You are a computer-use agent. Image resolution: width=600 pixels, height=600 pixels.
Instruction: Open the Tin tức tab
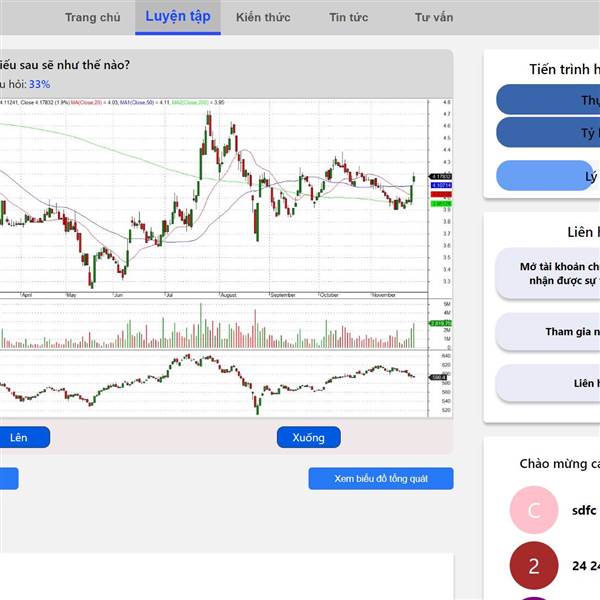pos(348,17)
